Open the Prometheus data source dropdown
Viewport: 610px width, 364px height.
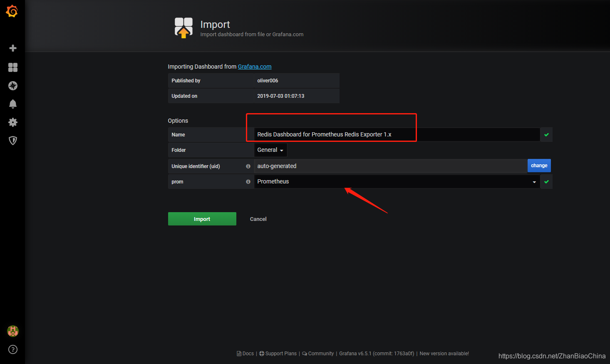[x=397, y=182]
